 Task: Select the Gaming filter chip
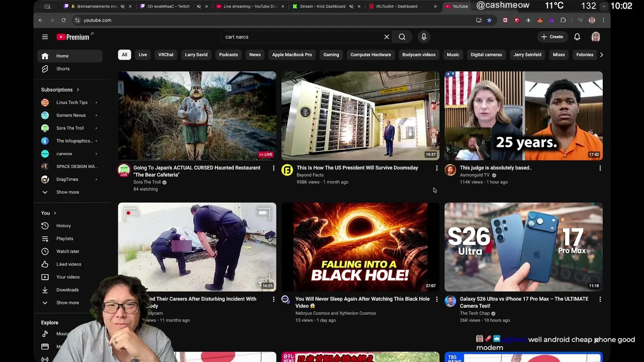tap(331, 55)
